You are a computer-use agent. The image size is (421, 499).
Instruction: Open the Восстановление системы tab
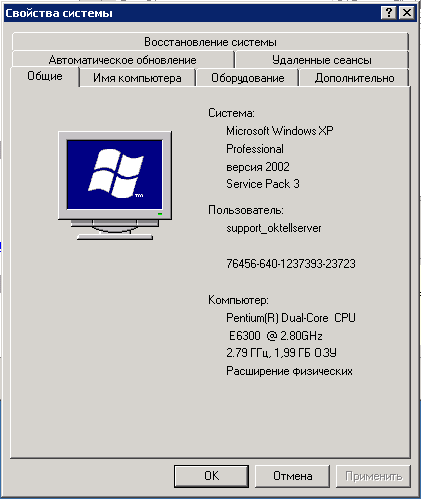210,42
